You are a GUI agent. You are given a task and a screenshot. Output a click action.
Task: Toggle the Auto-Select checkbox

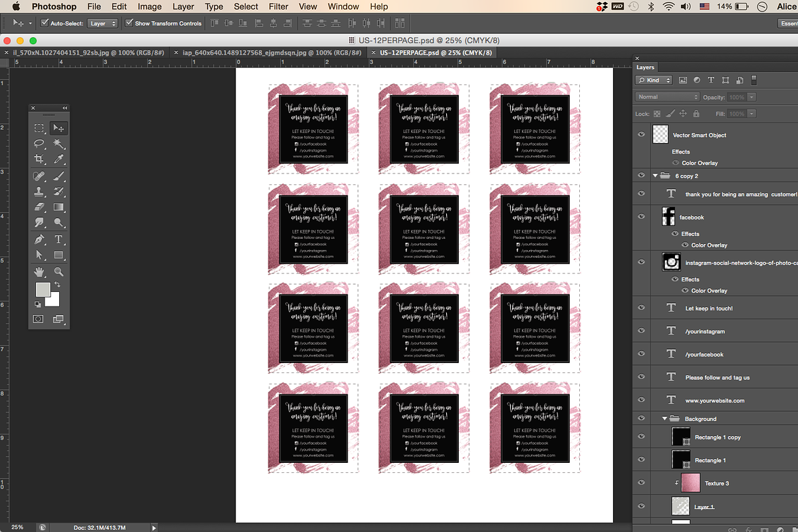(x=45, y=23)
